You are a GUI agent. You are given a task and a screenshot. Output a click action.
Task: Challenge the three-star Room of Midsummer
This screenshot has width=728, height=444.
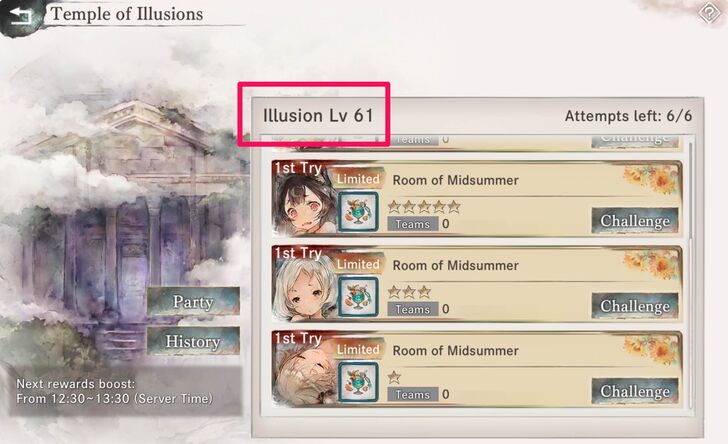click(x=635, y=306)
